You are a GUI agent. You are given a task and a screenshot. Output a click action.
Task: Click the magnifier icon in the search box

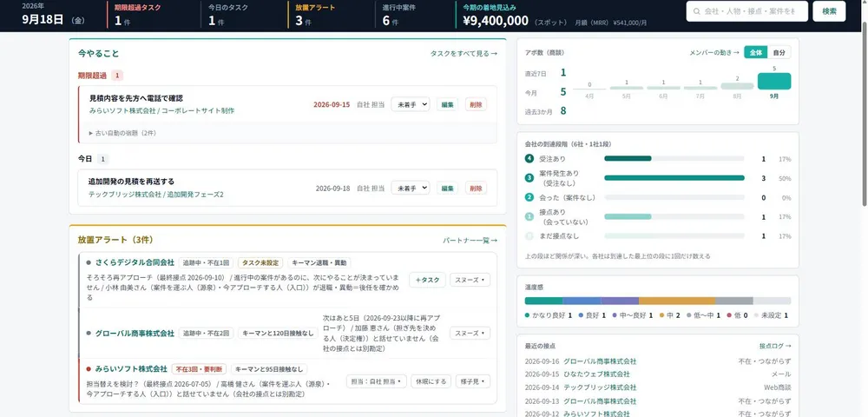click(696, 11)
